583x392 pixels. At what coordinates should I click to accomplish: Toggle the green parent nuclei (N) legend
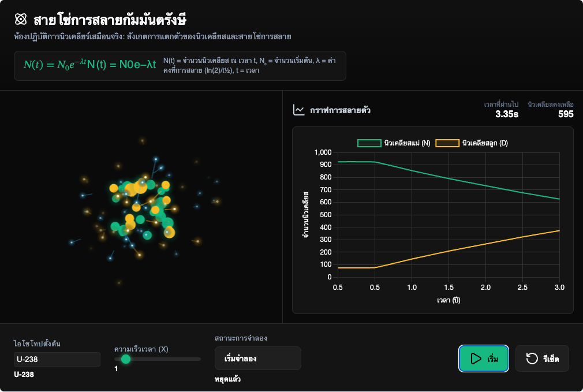pyautogui.click(x=394, y=143)
